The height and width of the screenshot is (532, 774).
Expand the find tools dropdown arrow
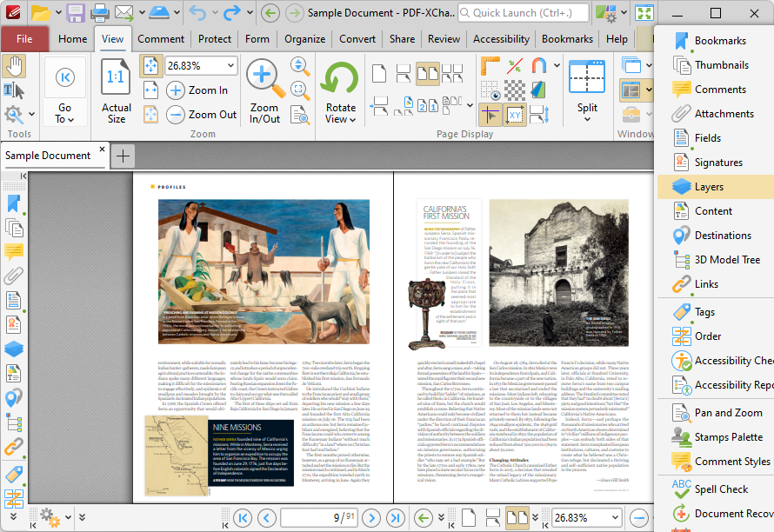[x=32, y=115]
